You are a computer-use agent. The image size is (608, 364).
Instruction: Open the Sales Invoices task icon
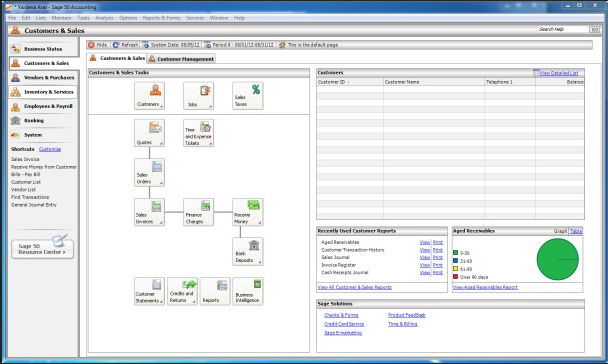(149, 212)
